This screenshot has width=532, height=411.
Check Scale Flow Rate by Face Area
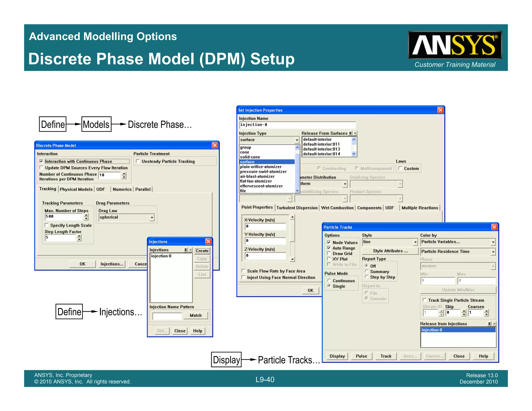[x=243, y=271]
